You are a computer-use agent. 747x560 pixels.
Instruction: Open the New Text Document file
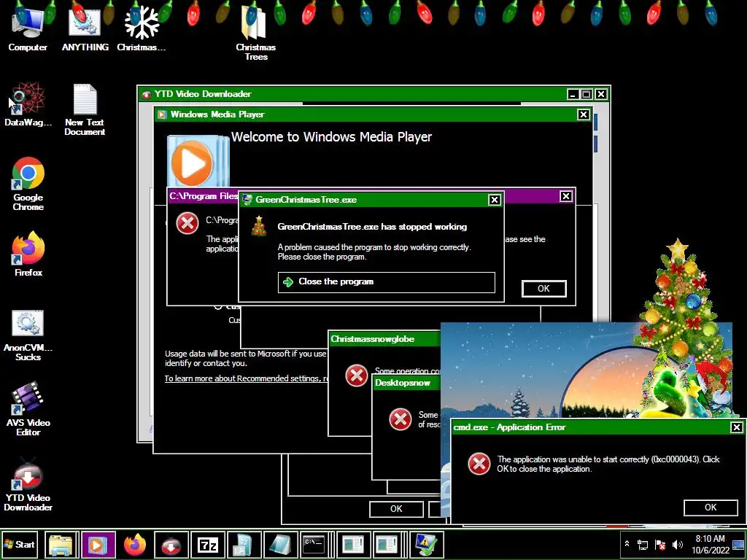click(x=85, y=109)
